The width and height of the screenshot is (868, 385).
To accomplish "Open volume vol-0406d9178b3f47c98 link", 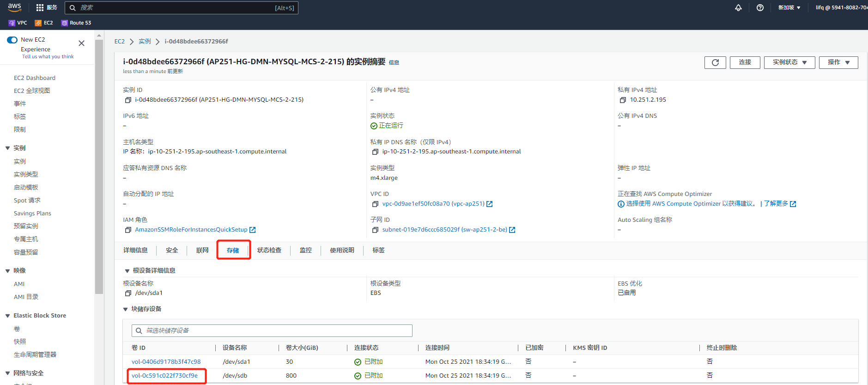I will tap(166, 362).
